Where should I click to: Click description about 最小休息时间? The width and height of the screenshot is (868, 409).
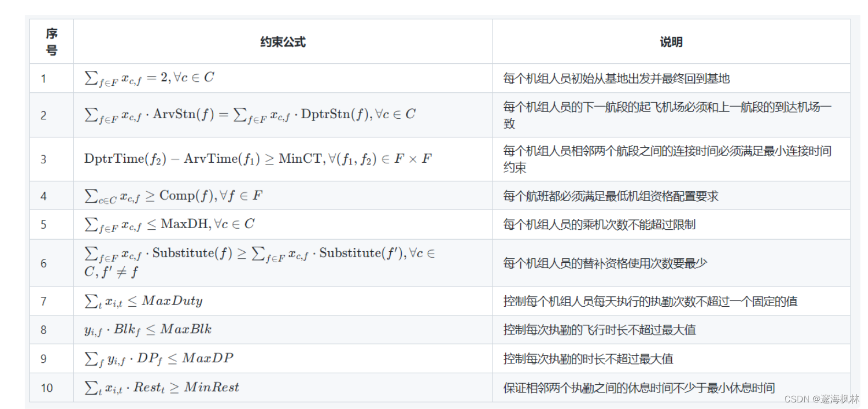click(x=639, y=388)
